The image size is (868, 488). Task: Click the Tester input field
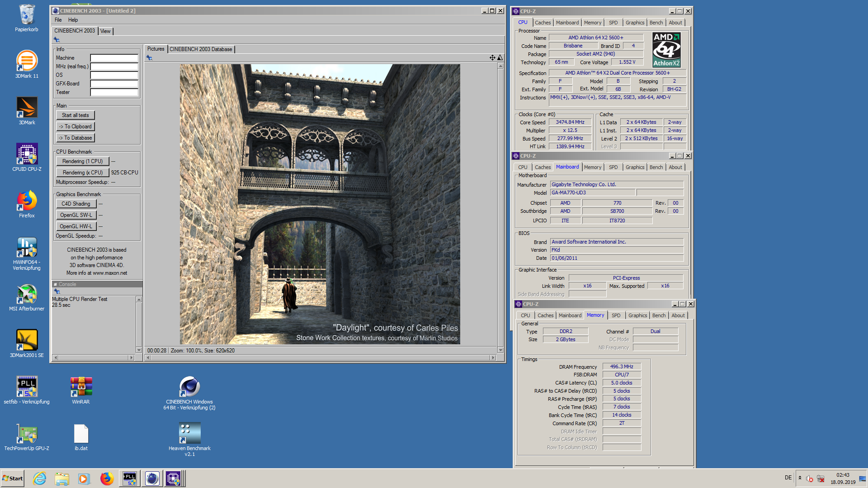114,92
